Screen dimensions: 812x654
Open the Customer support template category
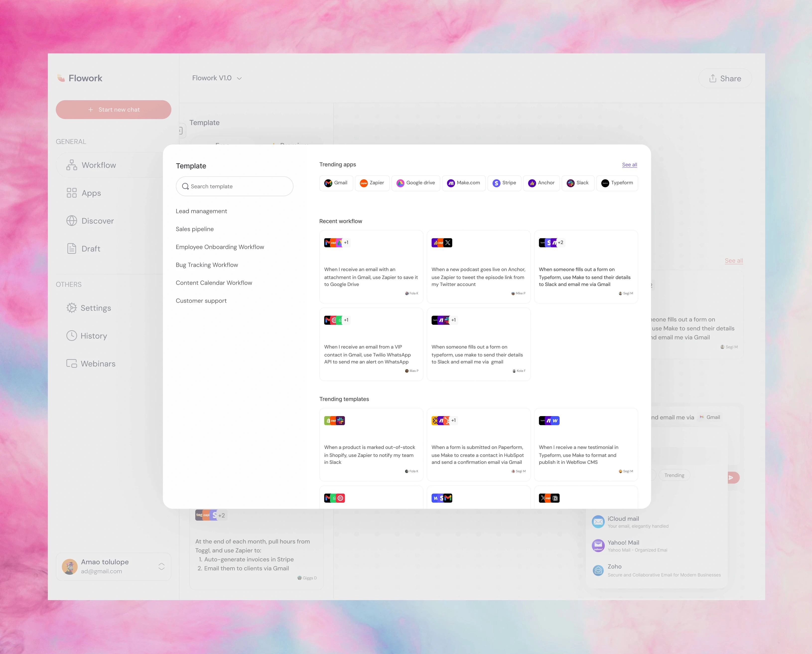click(201, 301)
